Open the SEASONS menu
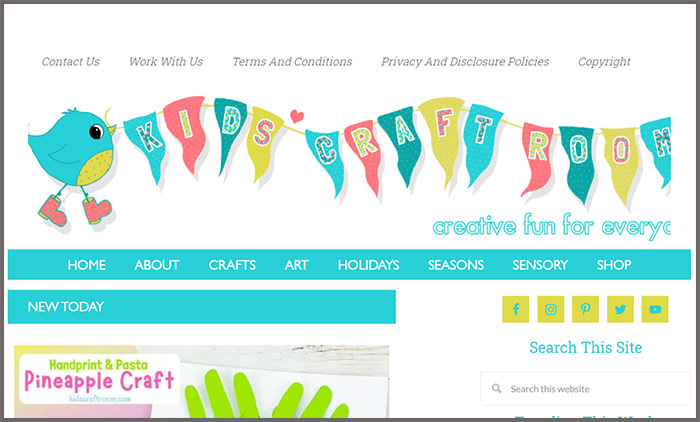The width and height of the screenshot is (700, 422). tap(456, 265)
